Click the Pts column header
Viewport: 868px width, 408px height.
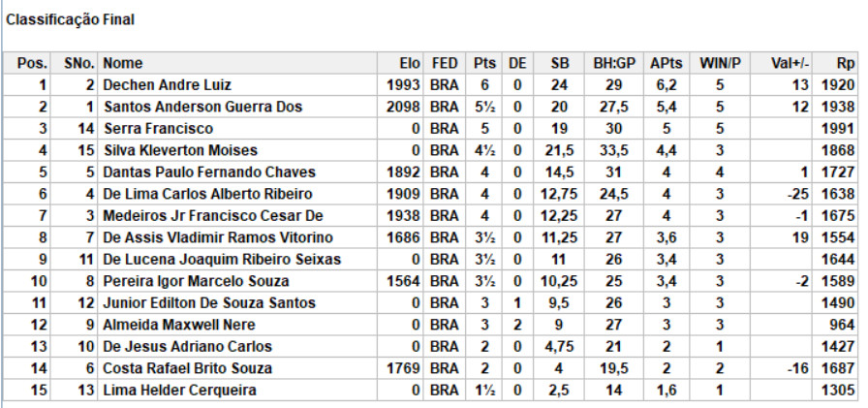coord(484,63)
